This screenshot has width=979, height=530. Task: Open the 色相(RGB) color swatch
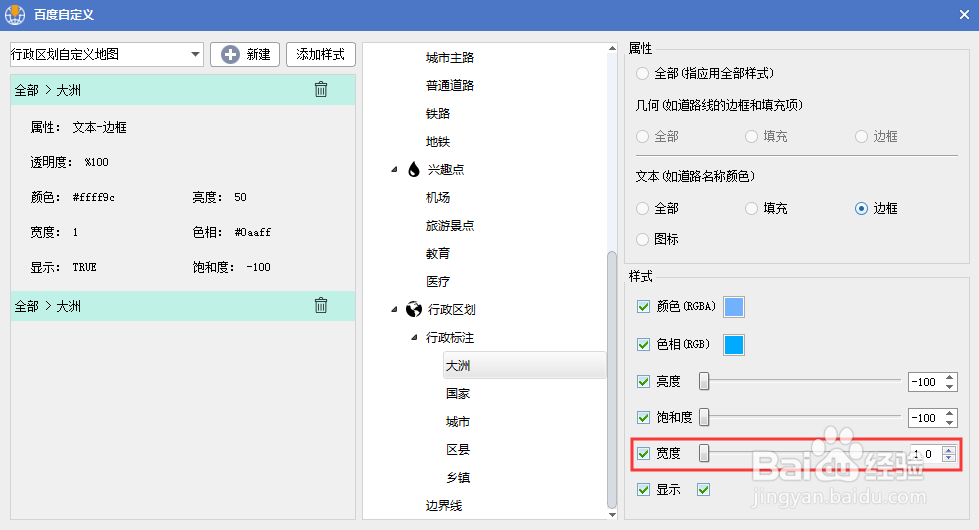pos(734,345)
